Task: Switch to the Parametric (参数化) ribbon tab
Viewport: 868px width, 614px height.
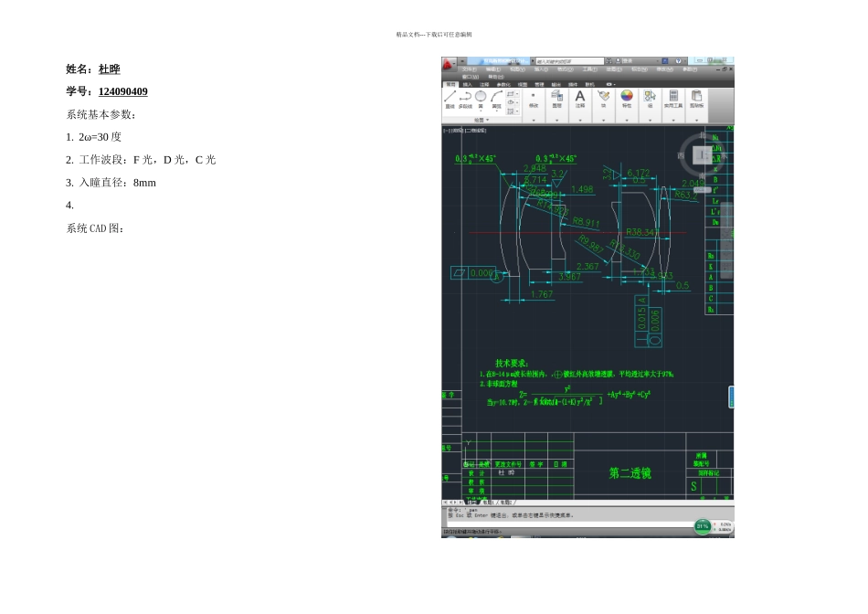Action: [x=503, y=84]
